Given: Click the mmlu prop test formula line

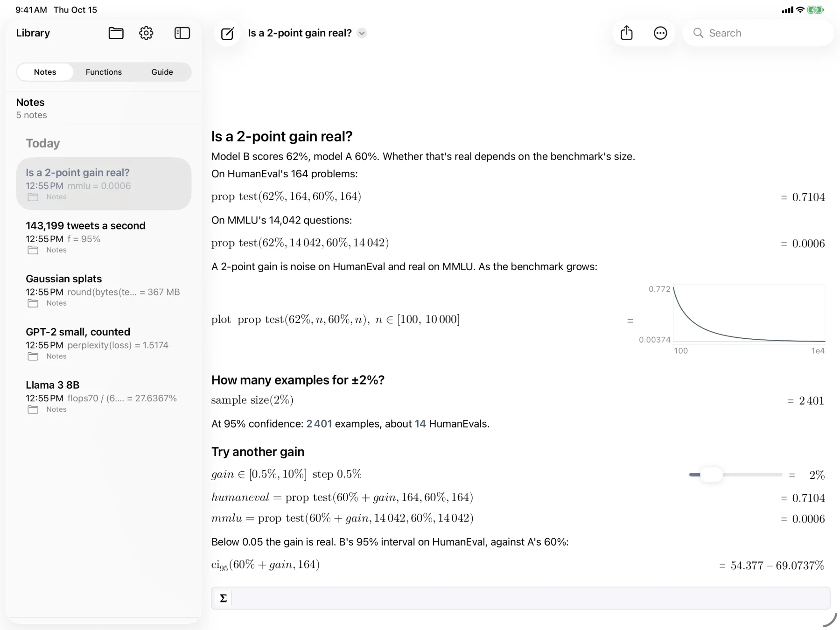Looking at the screenshot, I should (343, 518).
